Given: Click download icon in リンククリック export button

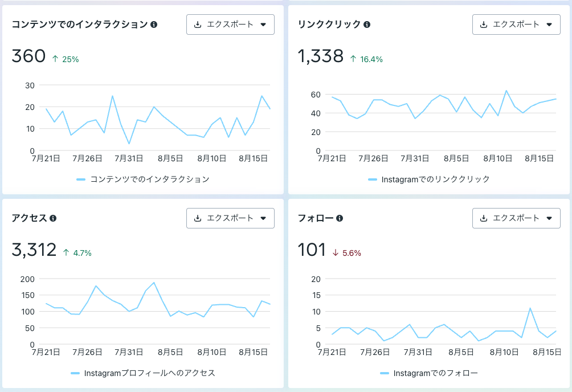Looking at the screenshot, I should click(x=484, y=24).
